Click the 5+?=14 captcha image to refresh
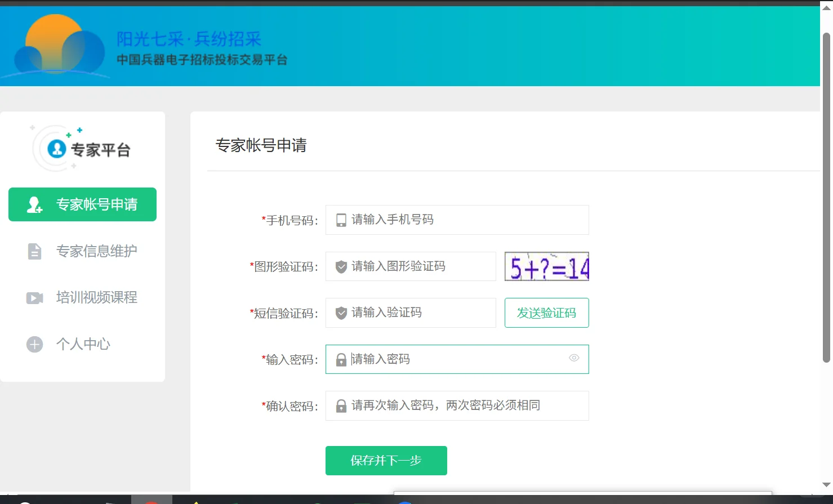This screenshot has width=833, height=504. (546, 266)
